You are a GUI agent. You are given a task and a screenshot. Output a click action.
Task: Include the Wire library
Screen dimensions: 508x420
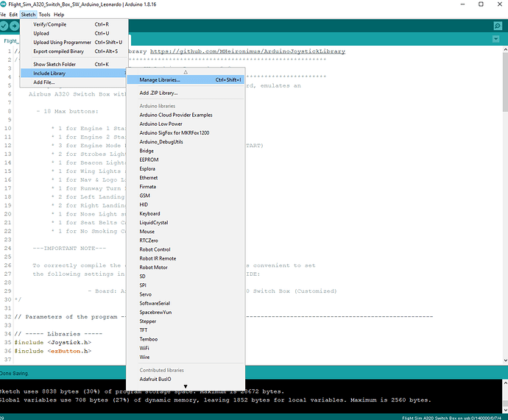[186, 357]
